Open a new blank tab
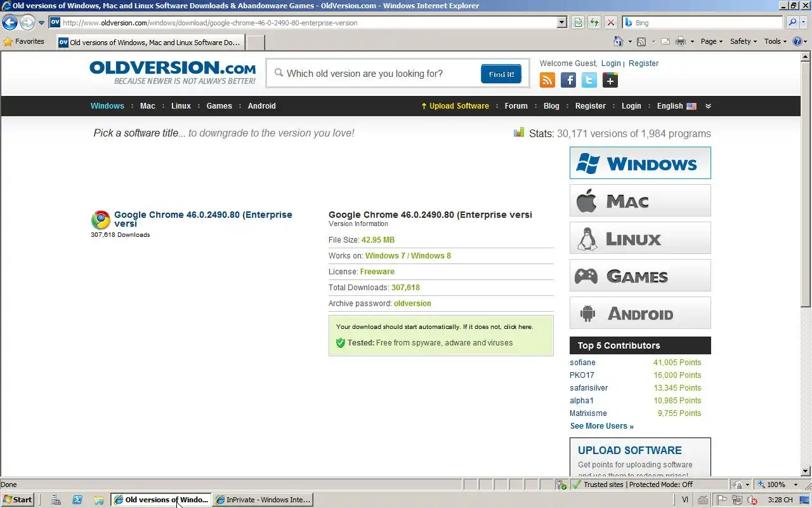 tap(255, 43)
